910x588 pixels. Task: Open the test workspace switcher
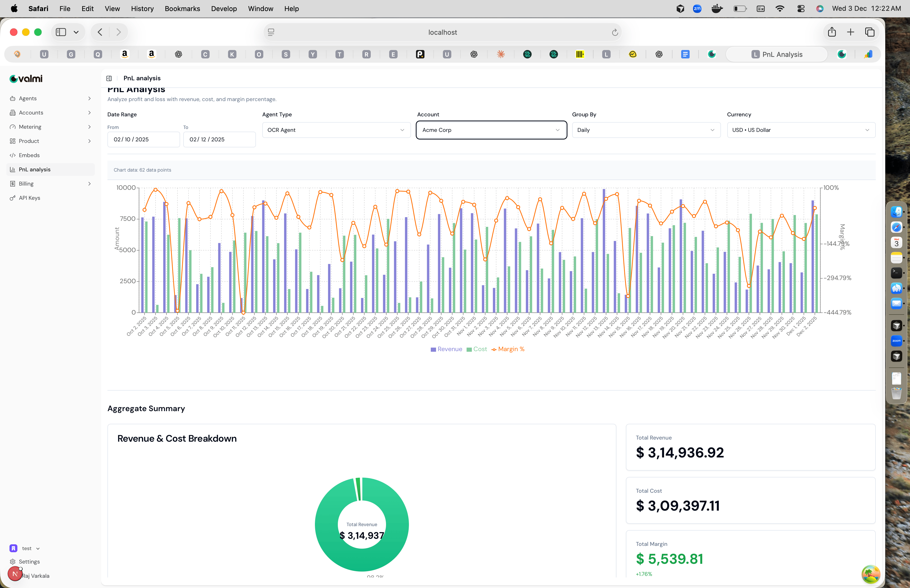[x=25, y=548]
